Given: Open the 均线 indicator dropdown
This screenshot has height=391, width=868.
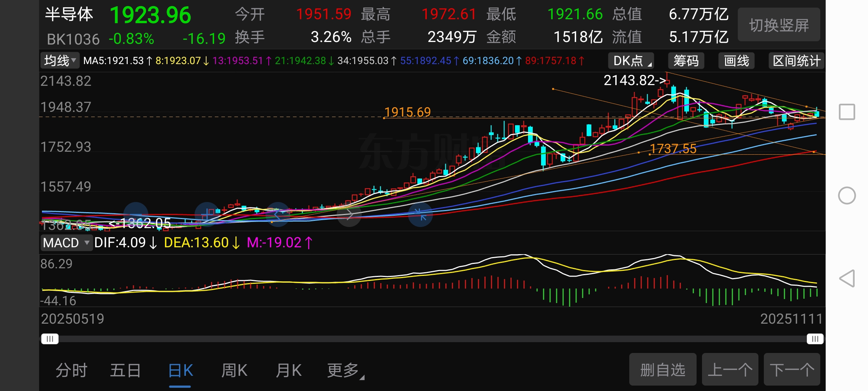Looking at the screenshot, I should tap(60, 60).
